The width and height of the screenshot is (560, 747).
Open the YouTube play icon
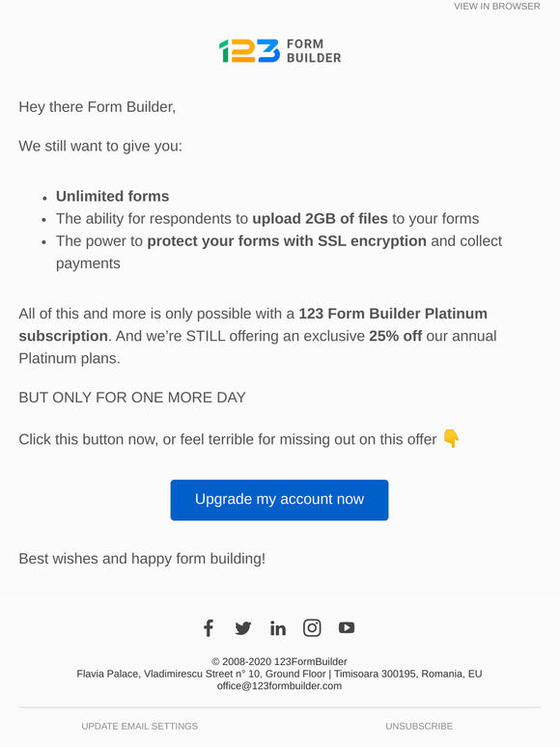point(347,628)
